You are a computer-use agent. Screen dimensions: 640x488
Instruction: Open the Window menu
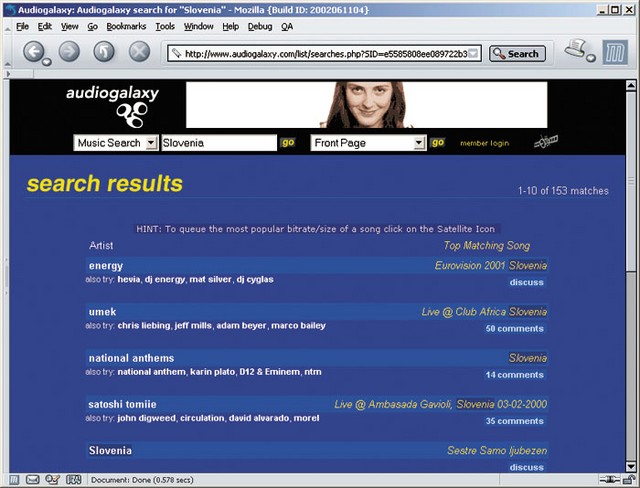[198, 27]
